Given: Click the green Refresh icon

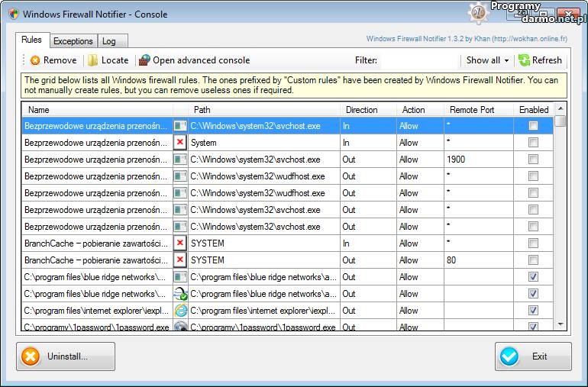Looking at the screenshot, I should coord(524,60).
